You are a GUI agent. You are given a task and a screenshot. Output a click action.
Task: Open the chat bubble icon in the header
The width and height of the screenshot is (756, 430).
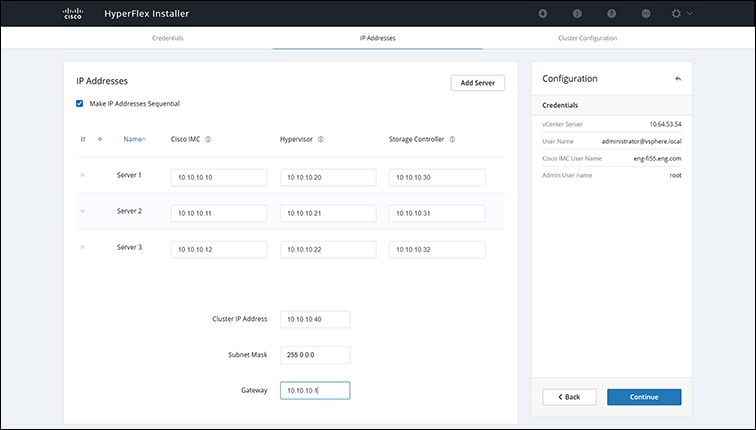pos(646,13)
